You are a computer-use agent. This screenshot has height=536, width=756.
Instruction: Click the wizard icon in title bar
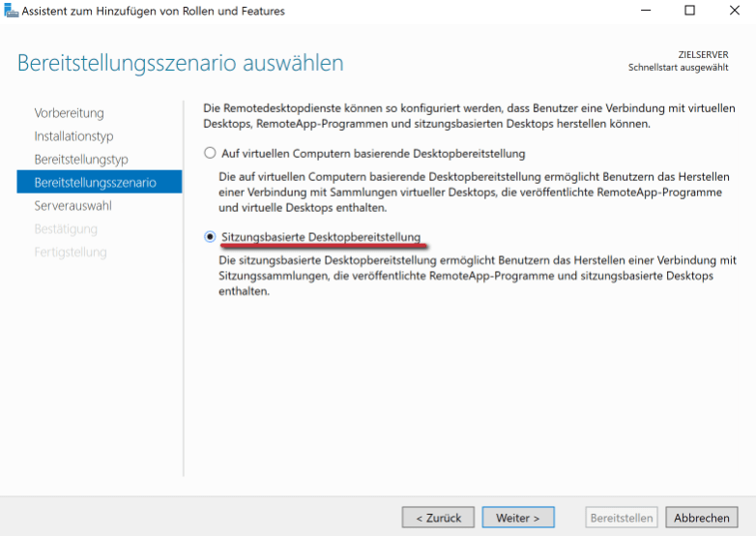click(11, 10)
